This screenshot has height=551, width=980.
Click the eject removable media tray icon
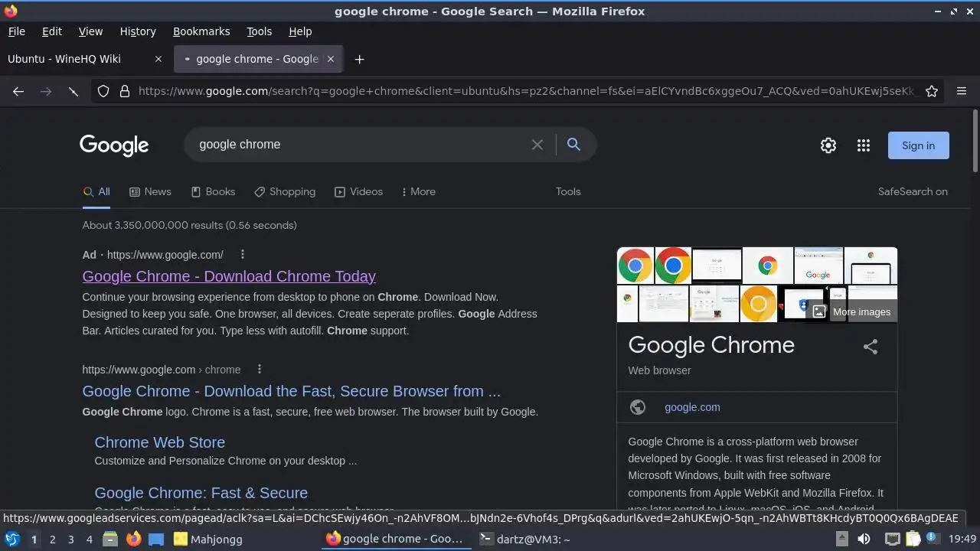pos(841,539)
